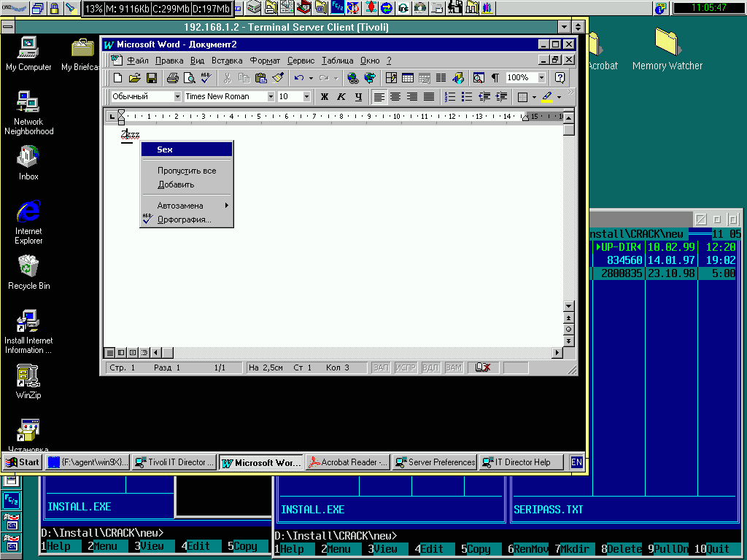
Task: Decrease the paragraph indent
Action: point(484,97)
